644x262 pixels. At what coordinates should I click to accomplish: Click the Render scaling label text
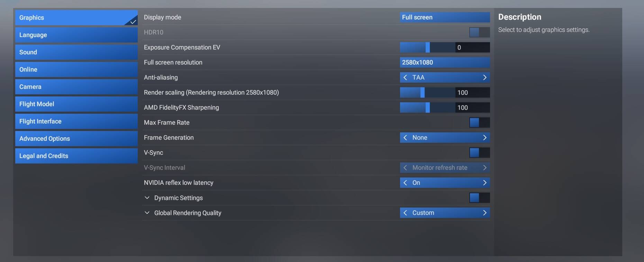point(211,92)
